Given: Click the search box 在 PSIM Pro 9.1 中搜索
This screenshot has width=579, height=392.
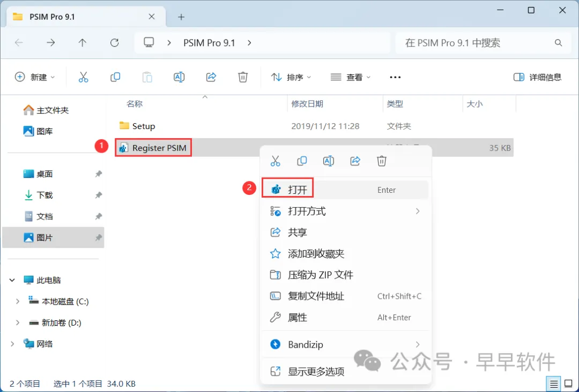Looking at the screenshot, I should (482, 43).
